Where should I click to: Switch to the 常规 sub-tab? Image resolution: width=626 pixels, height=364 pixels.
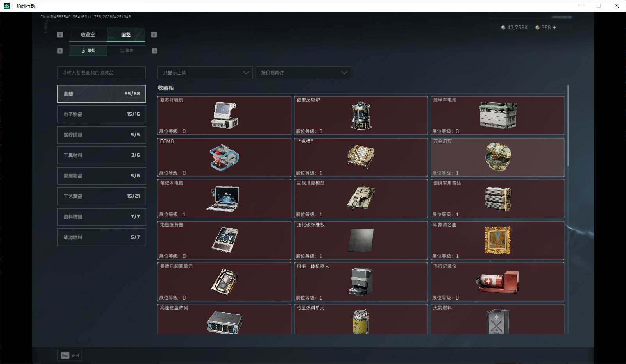[88, 51]
